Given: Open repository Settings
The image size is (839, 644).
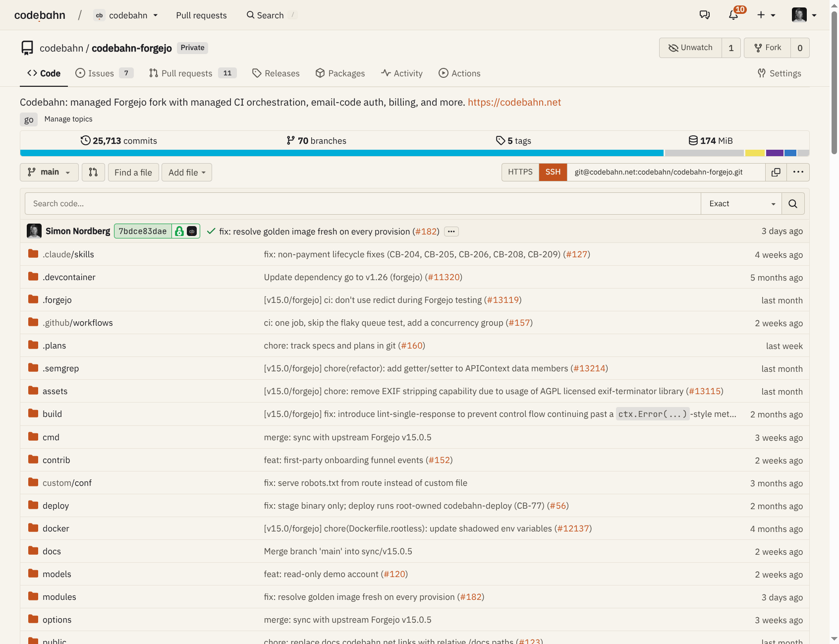Looking at the screenshot, I should pos(779,73).
